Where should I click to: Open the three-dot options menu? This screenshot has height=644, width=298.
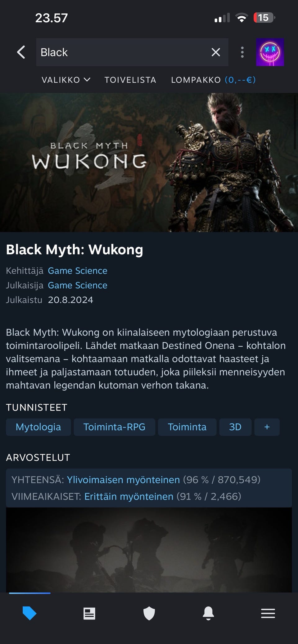[x=242, y=52]
